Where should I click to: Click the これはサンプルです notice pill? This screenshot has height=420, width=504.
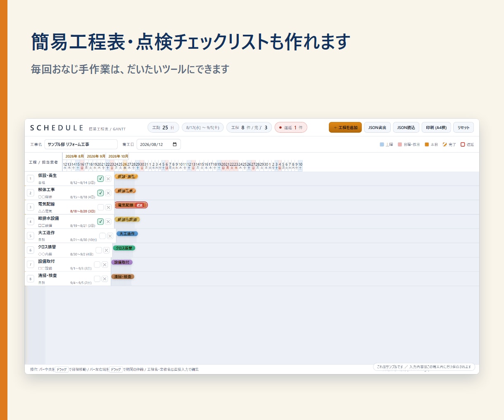(424, 367)
